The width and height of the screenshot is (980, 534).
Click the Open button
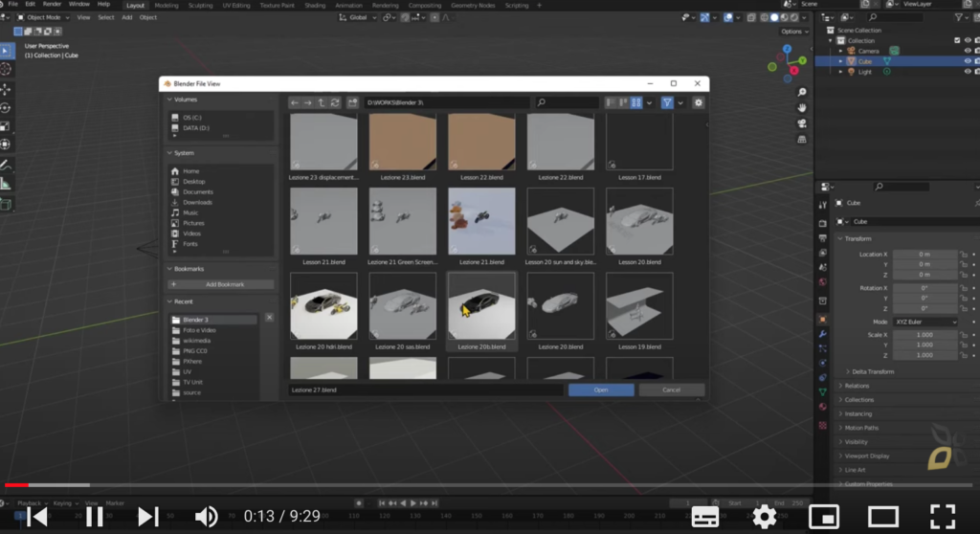(601, 389)
